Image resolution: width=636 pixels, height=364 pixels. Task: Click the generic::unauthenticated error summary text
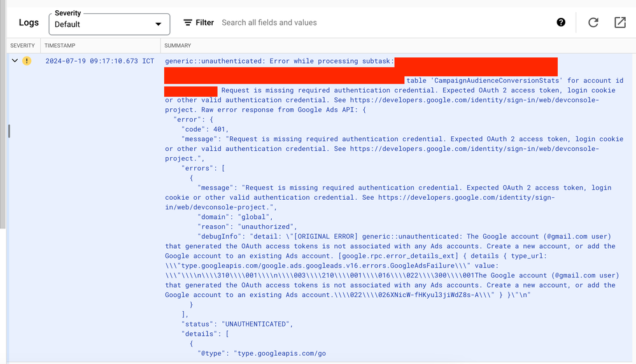pyautogui.click(x=279, y=61)
